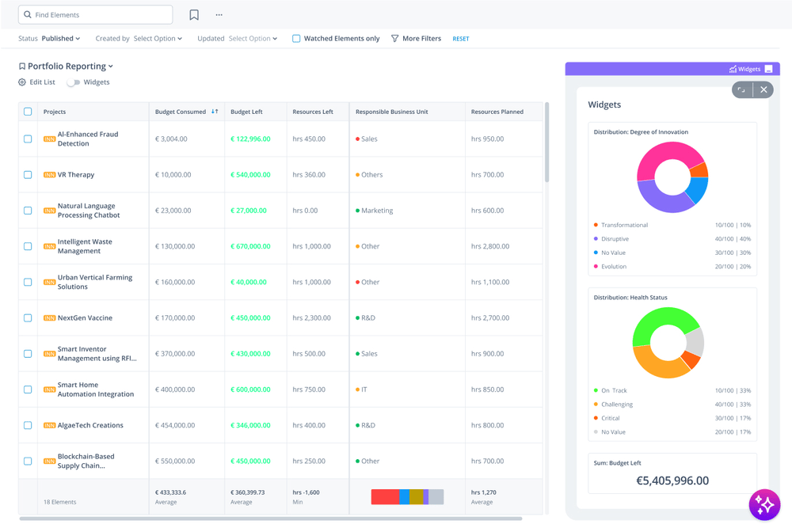Click the Budget Left column header
The height and width of the screenshot is (532, 792).
tap(246, 112)
